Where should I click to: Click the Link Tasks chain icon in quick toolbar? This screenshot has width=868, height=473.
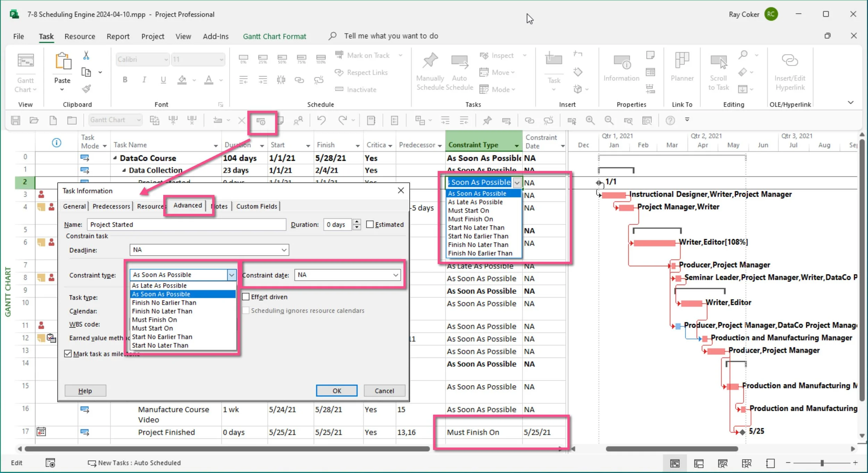click(x=529, y=121)
